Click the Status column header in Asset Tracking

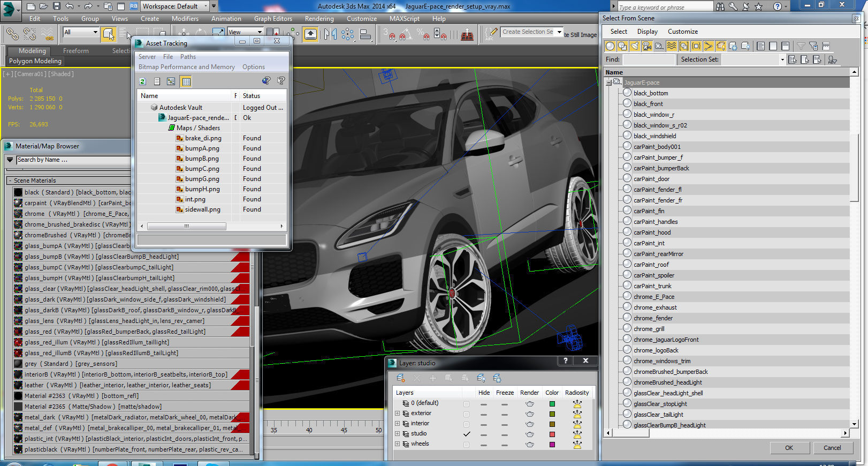[x=262, y=96]
